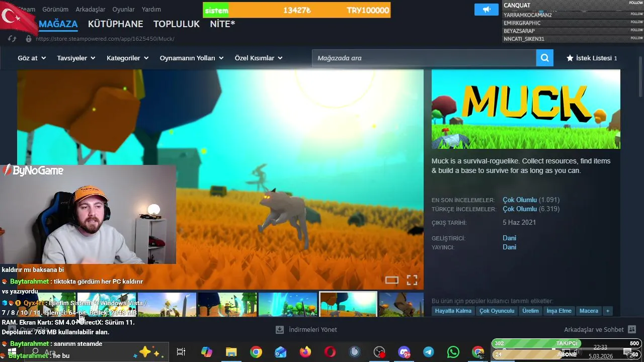
Task: Click the page reload arrows icon
Action: [x=12, y=39]
